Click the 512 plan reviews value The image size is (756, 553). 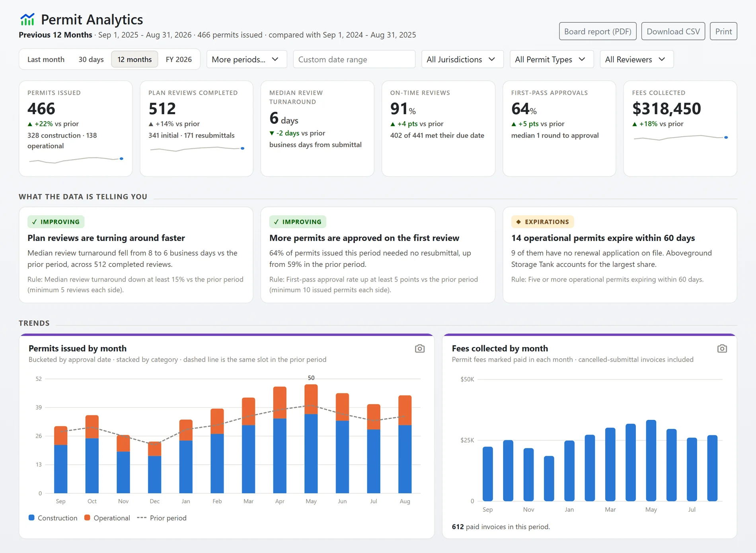pyautogui.click(x=162, y=109)
